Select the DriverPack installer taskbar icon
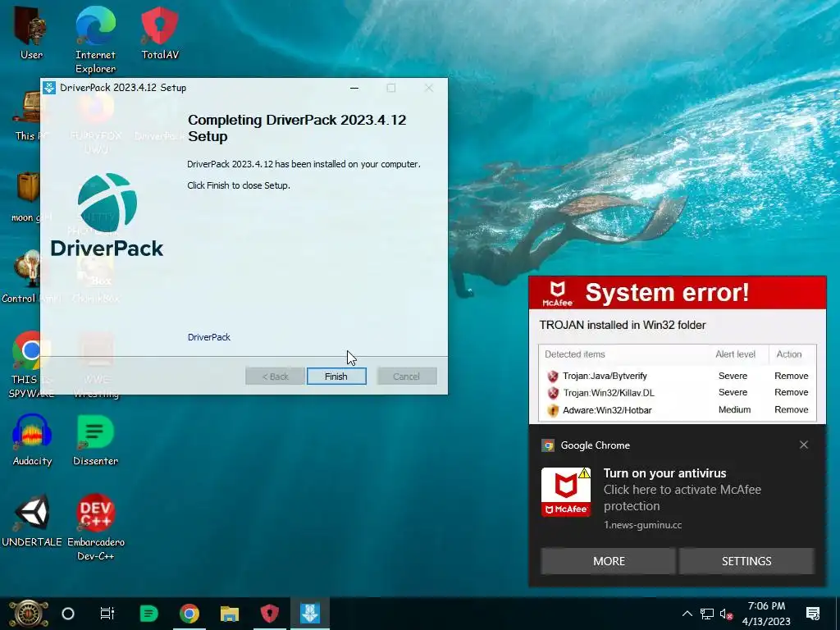The image size is (840, 630). pos(310,614)
